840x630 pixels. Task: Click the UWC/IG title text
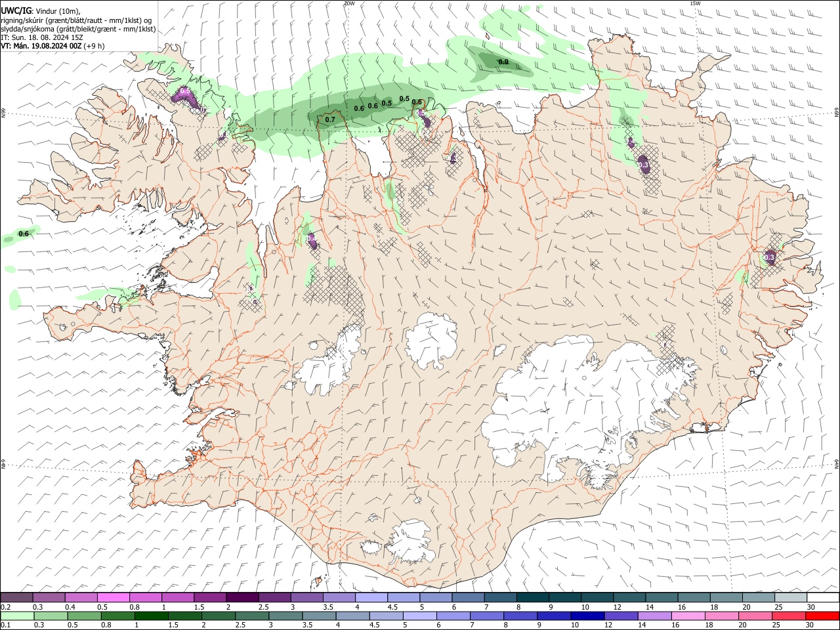click(x=16, y=10)
